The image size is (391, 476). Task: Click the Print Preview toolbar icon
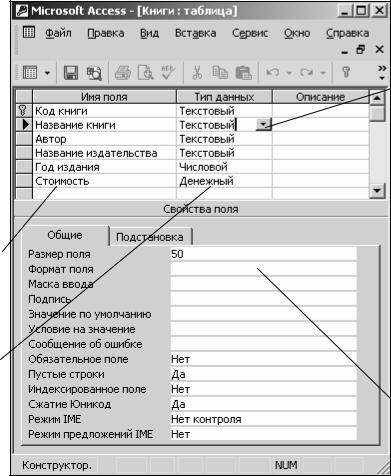(x=145, y=73)
